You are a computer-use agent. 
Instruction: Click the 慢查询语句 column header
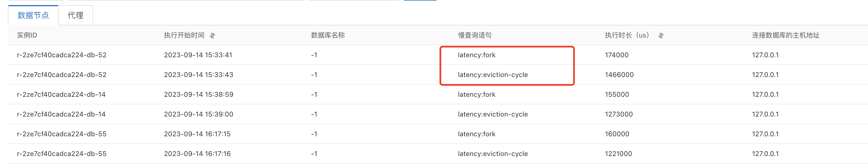click(474, 35)
